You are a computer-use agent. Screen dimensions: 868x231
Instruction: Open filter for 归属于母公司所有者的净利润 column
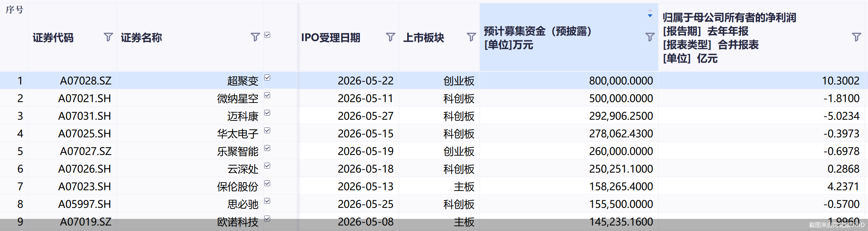point(856,37)
